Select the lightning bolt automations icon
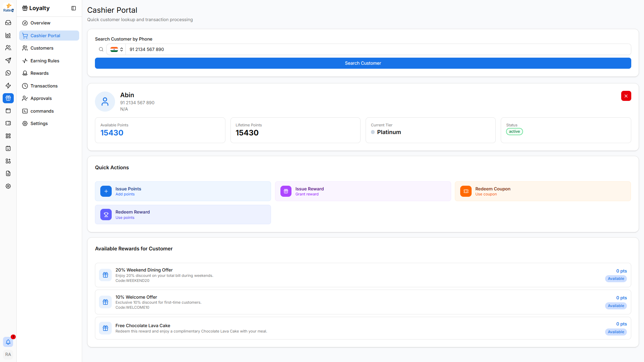Image resolution: width=644 pixels, height=362 pixels. tap(8, 85)
